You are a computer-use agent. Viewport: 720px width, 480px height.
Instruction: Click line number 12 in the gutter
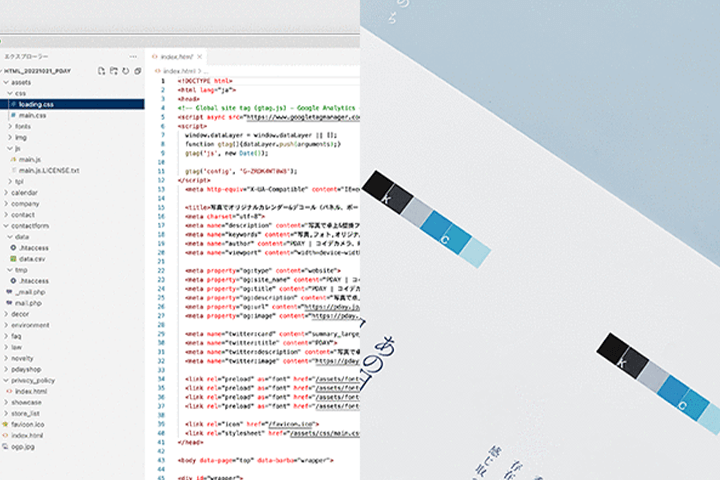(x=161, y=180)
